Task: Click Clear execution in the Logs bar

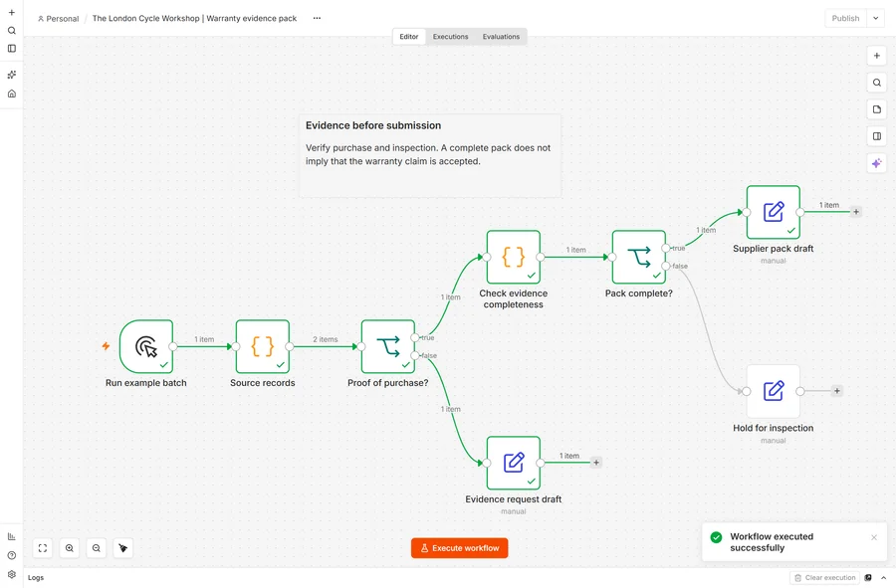Action: pyautogui.click(x=825, y=578)
